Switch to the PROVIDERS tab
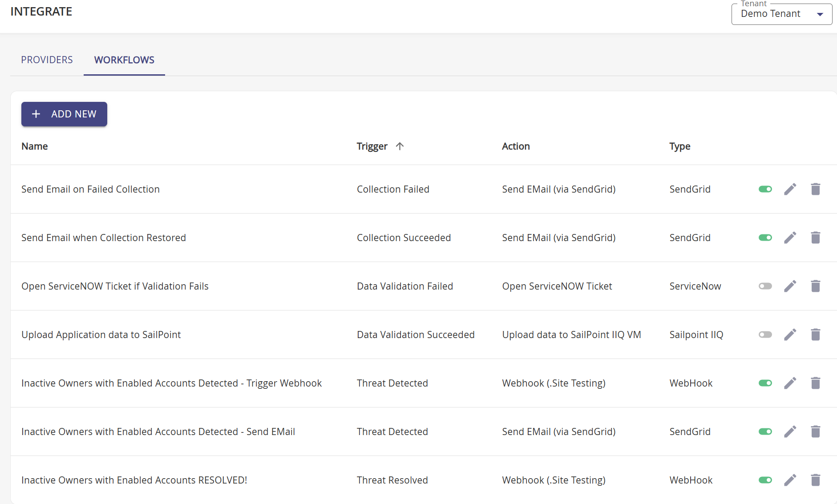This screenshot has height=504, width=837. [x=47, y=60]
